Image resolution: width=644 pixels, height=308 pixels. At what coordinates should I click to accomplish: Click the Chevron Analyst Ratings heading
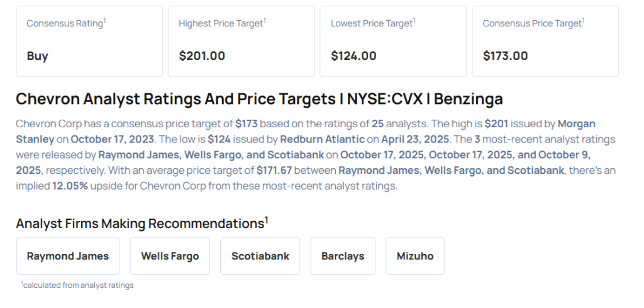point(259,100)
